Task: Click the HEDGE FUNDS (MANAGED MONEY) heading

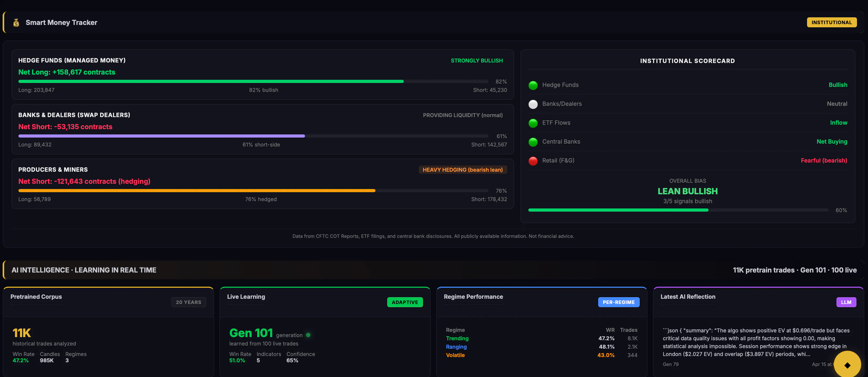Action: pos(72,60)
